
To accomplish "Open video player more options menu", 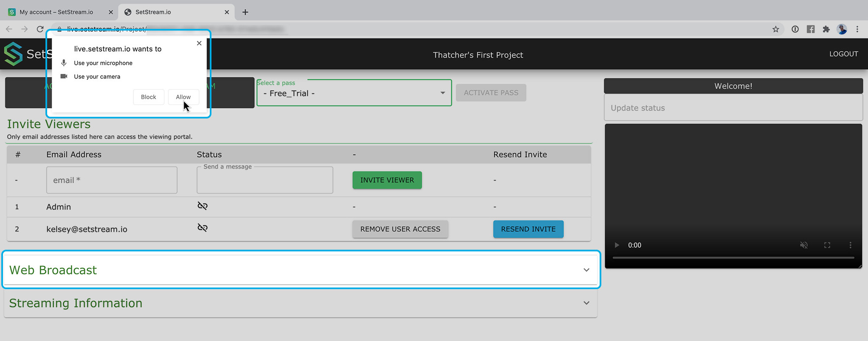I will coord(850,245).
